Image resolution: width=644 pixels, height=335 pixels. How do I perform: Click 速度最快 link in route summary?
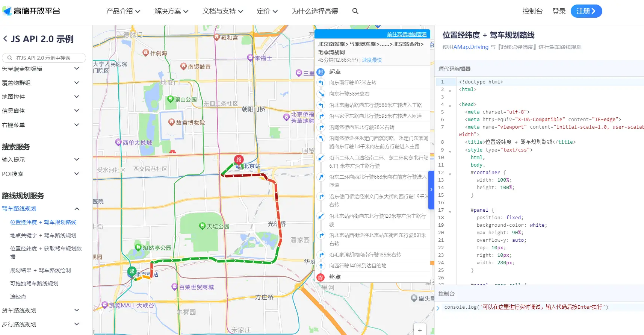pyautogui.click(x=372, y=60)
